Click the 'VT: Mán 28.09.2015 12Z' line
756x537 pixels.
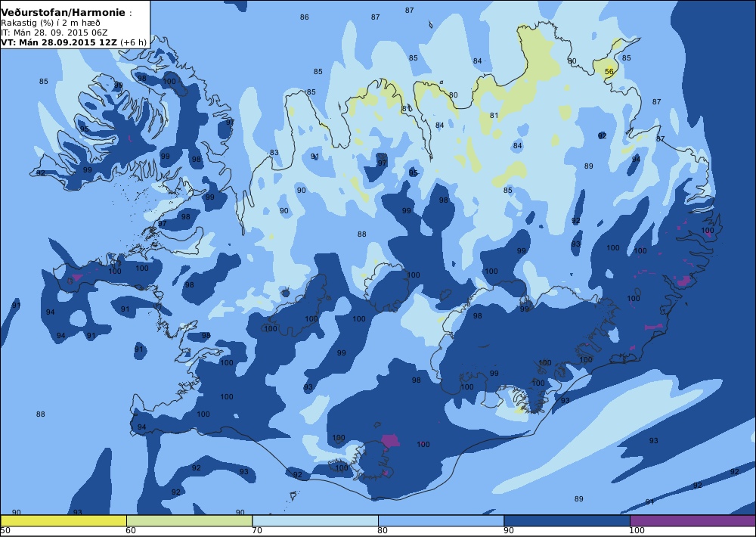coord(59,42)
